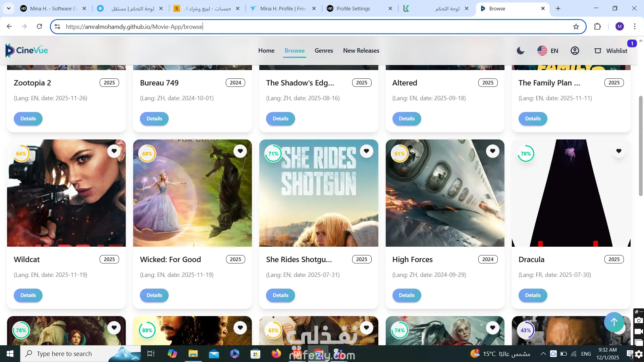This screenshot has height=362, width=644.
Task: Open the Wishlist page
Action: click(611, 51)
